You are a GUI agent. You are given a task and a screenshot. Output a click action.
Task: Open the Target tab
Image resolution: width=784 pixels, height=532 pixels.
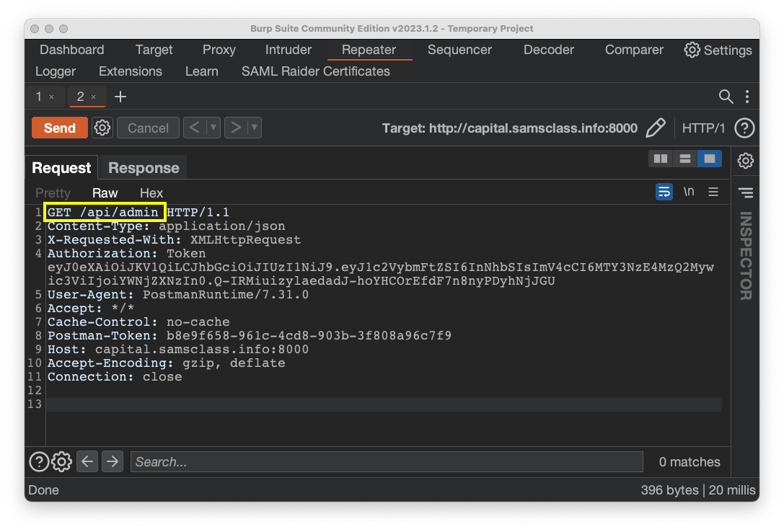(x=154, y=50)
